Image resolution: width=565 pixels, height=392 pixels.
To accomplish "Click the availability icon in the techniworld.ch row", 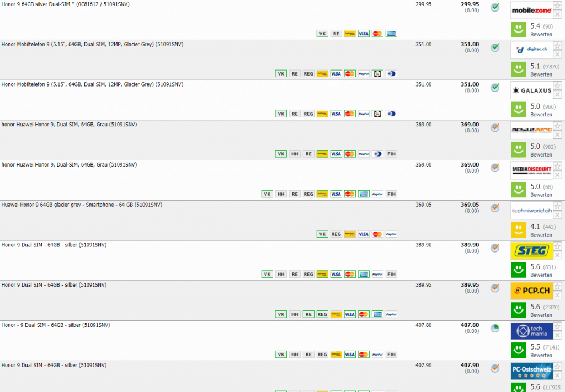I will pyautogui.click(x=495, y=208).
